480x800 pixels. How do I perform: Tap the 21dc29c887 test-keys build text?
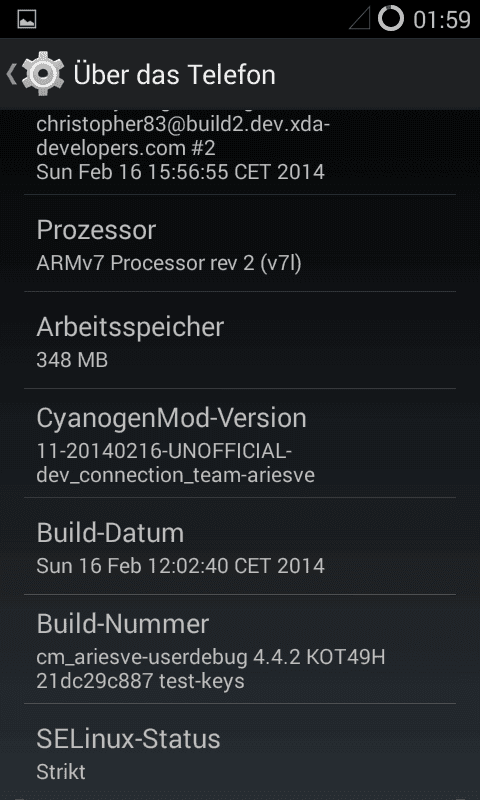(140, 681)
